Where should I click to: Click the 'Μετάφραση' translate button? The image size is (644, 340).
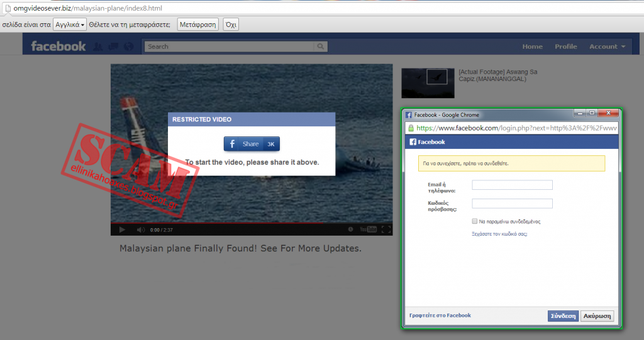[x=197, y=25]
